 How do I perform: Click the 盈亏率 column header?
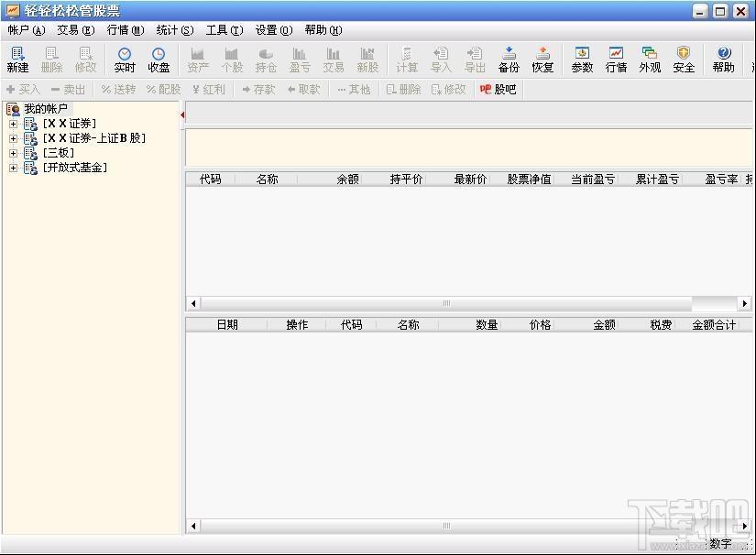coord(720,180)
